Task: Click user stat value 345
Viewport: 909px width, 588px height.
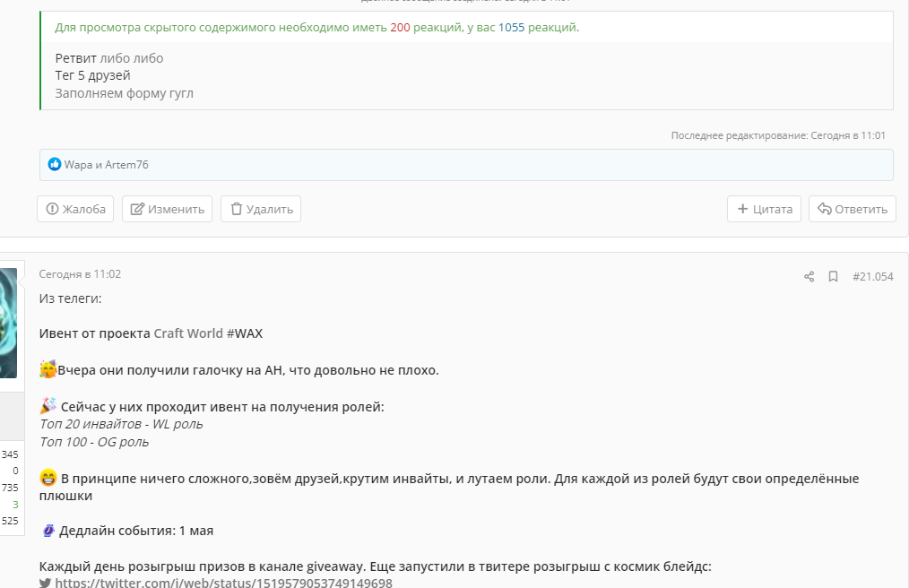Action: click(10, 454)
